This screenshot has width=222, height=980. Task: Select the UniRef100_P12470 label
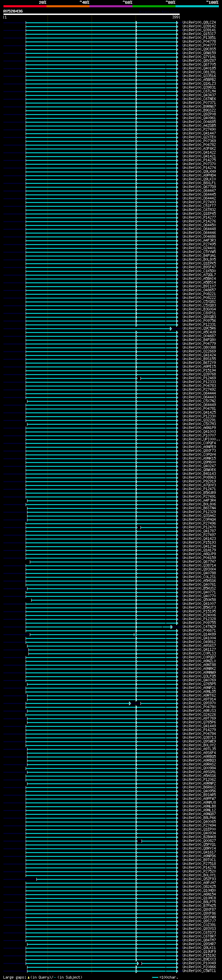pyautogui.click(x=199, y=527)
